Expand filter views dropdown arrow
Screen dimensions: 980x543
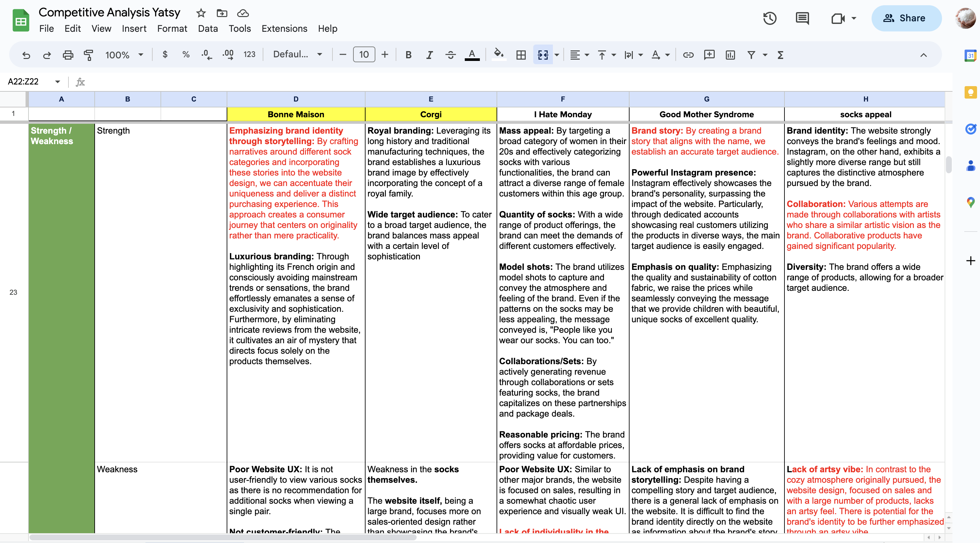coord(765,55)
